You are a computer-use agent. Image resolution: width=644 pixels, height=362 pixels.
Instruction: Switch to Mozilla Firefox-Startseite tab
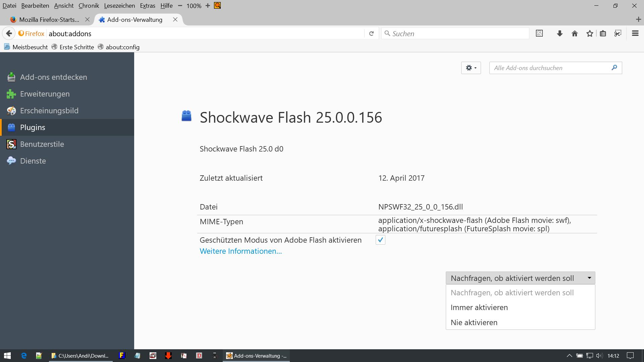coord(49,19)
